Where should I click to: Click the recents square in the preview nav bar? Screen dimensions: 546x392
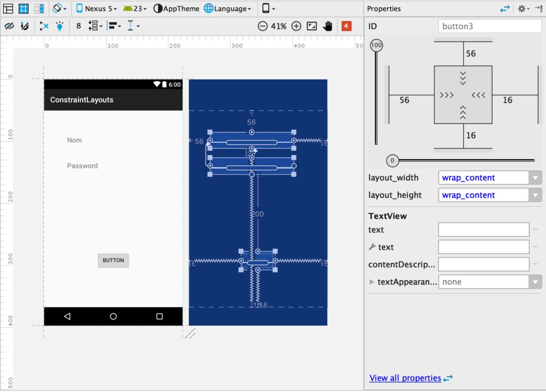tap(159, 316)
